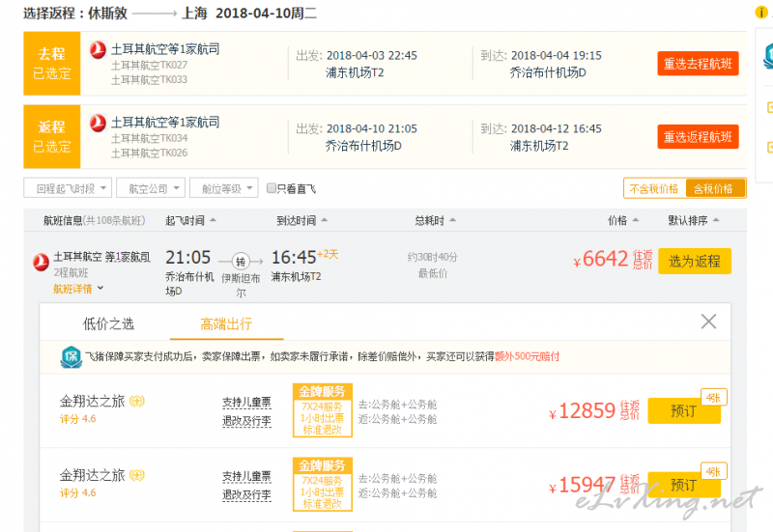
Task: Open the 回程起飞时段 dropdown
Action: 68,188
